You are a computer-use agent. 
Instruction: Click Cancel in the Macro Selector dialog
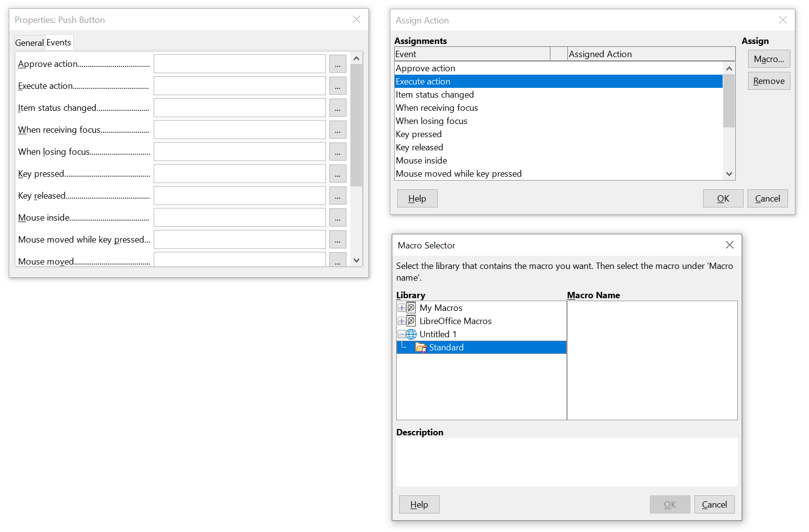(x=714, y=505)
